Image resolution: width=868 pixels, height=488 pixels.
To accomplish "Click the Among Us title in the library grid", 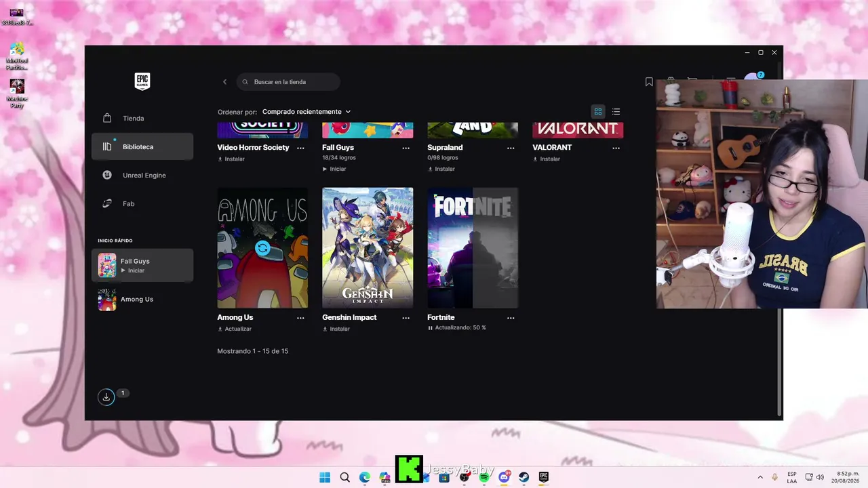I will click(x=235, y=318).
